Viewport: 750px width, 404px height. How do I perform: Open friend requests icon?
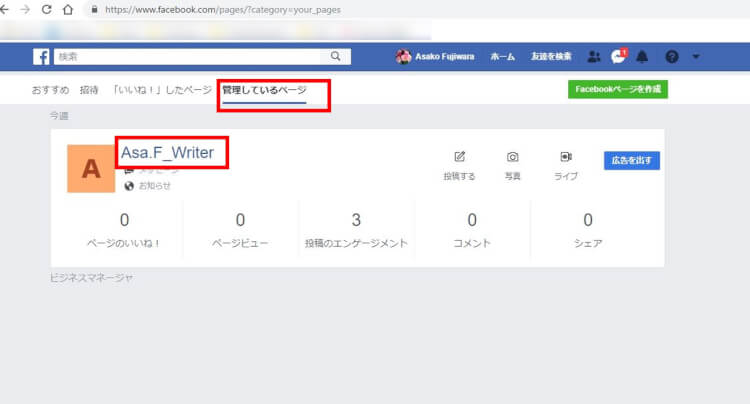pyautogui.click(x=594, y=57)
